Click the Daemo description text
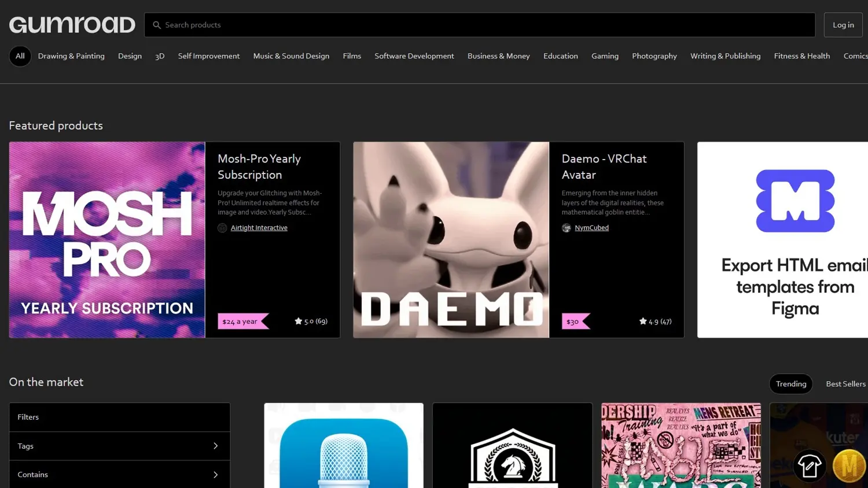This screenshot has height=488, width=868. click(613, 202)
